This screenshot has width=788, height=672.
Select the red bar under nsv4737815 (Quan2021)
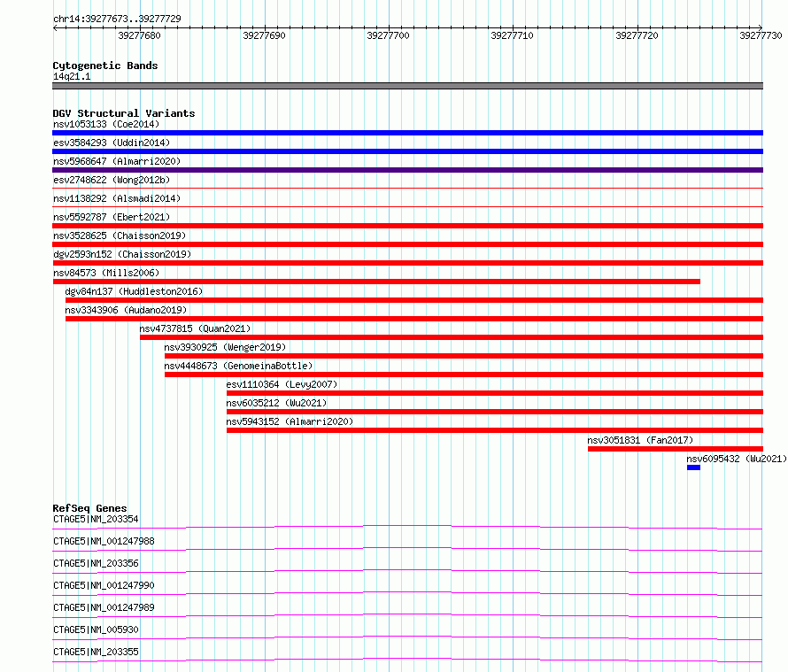click(452, 337)
